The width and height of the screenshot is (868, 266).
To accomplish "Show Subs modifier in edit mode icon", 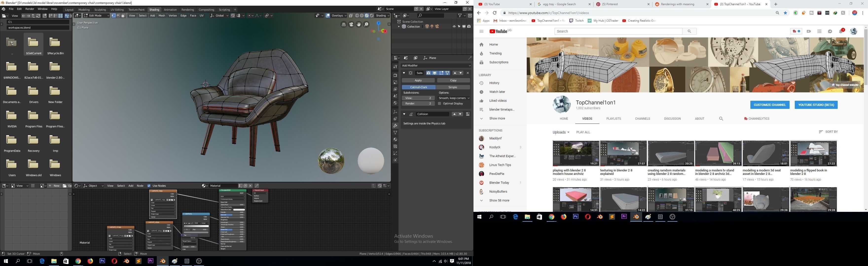I will pos(441,73).
